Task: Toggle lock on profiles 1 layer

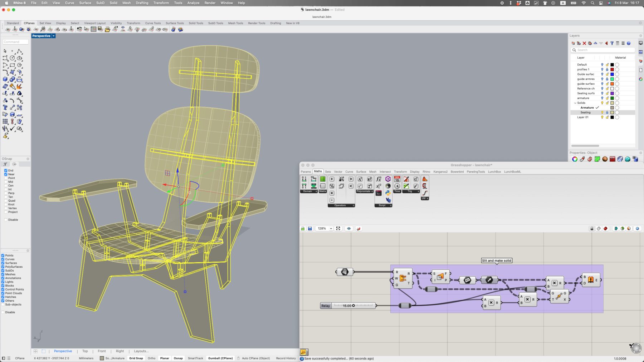Action: [x=607, y=69]
